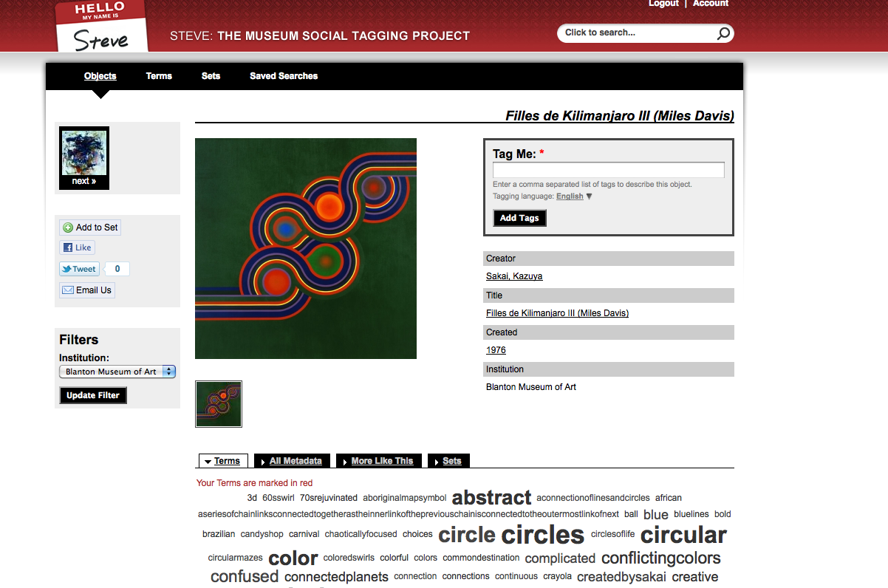Open the Account link
The width and height of the screenshot is (888, 588).
point(711,4)
